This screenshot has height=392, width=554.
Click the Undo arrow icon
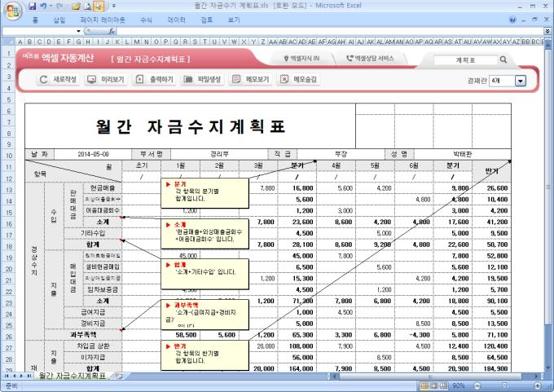coord(43,6)
